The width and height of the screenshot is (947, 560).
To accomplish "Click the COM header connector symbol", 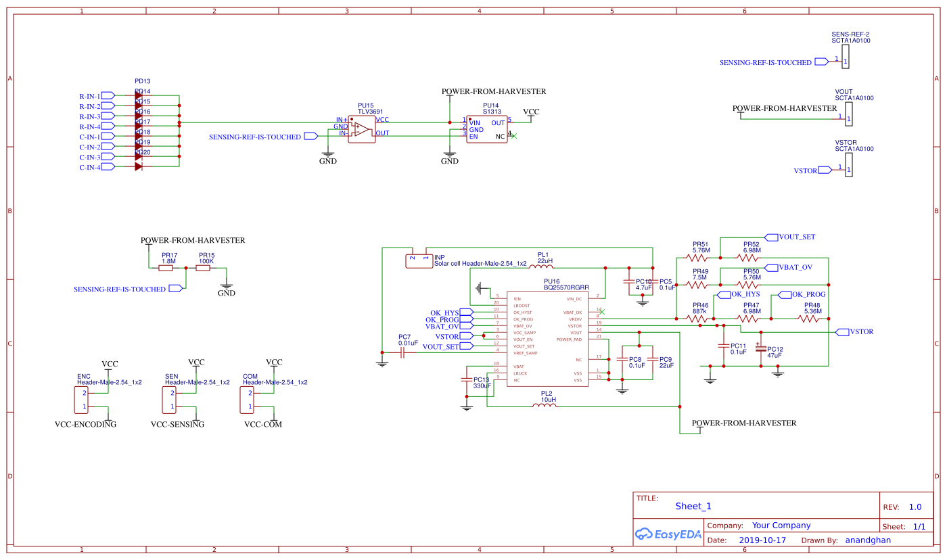I will click(247, 400).
